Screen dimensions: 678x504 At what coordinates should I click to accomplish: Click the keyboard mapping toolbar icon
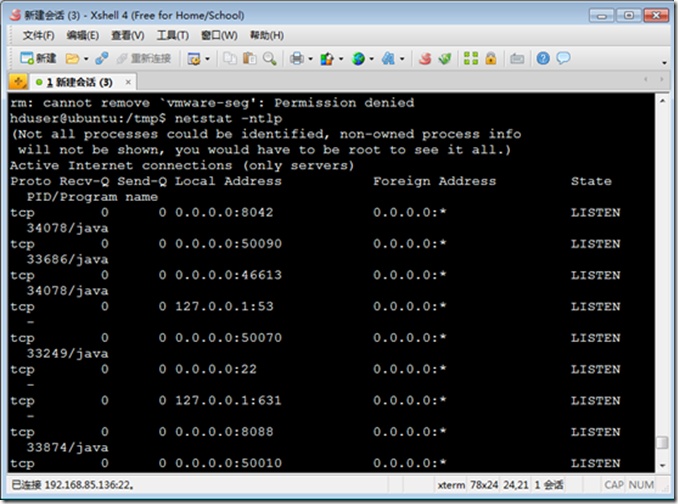click(x=517, y=58)
